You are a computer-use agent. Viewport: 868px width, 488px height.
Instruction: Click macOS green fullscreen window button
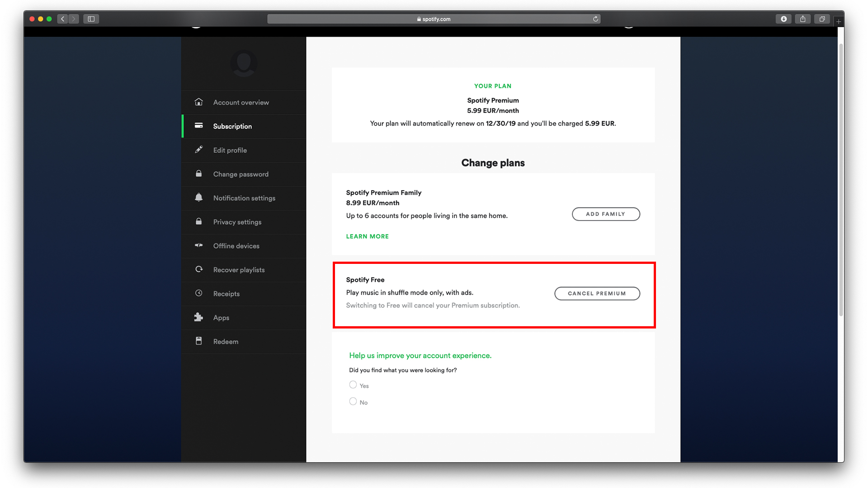49,19
